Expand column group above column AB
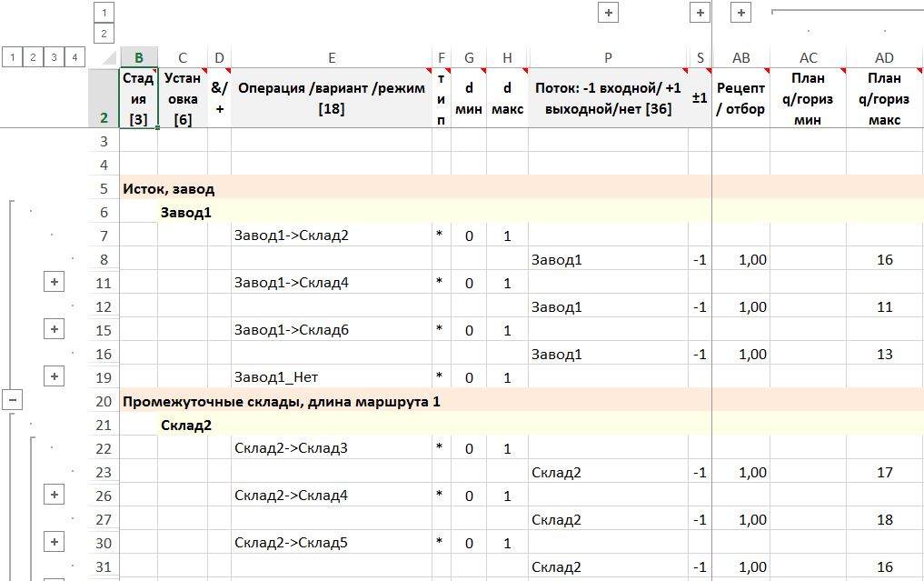This screenshot has height=581, width=924. (740, 13)
